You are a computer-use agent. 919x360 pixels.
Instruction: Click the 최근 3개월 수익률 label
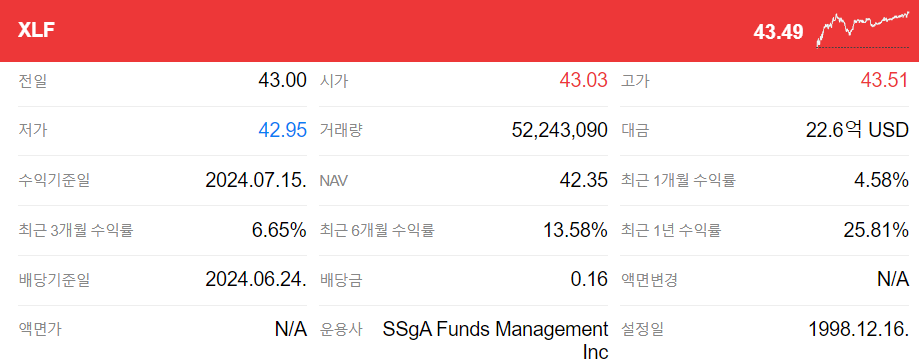tap(76, 230)
